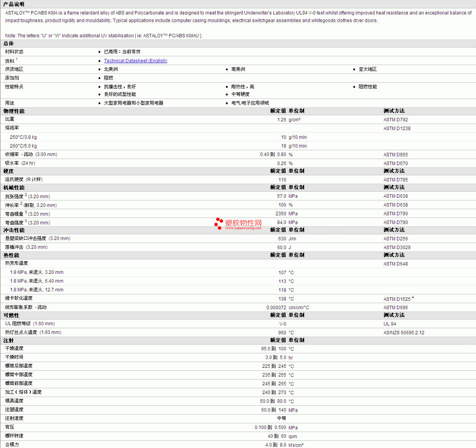The height and width of the screenshot is (448, 476).
Task: Click the 螺筒中部温度 row label
Action: point(19,375)
